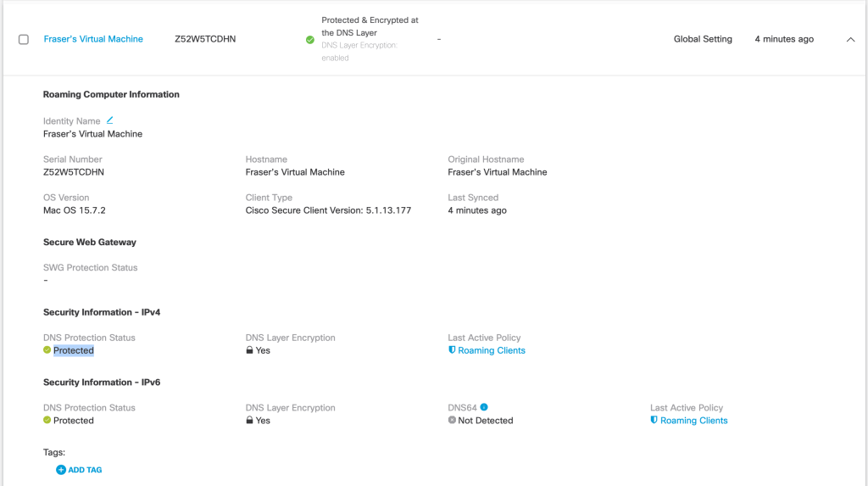Click the DNS64 info icon
This screenshot has height=486, width=868.
click(x=484, y=407)
